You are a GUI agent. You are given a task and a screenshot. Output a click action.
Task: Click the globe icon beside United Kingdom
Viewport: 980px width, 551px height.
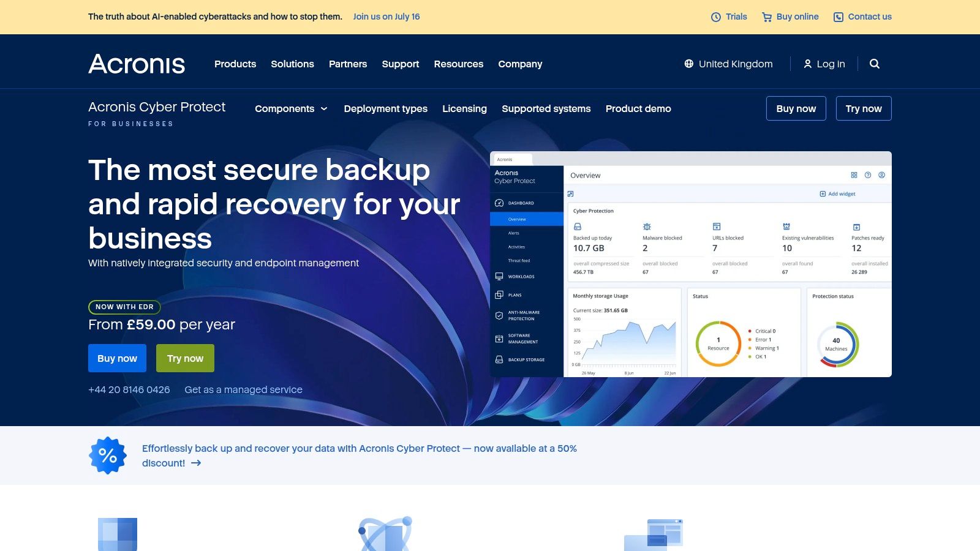689,64
